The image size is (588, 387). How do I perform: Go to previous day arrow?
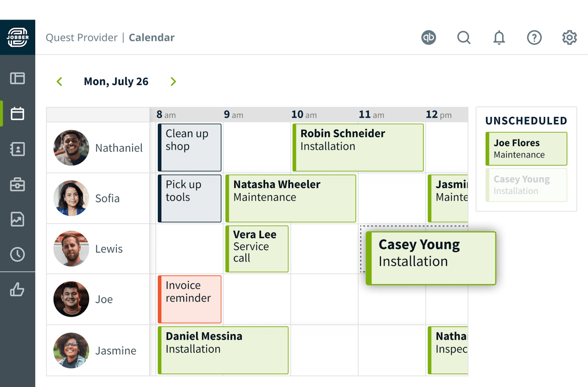point(59,82)
